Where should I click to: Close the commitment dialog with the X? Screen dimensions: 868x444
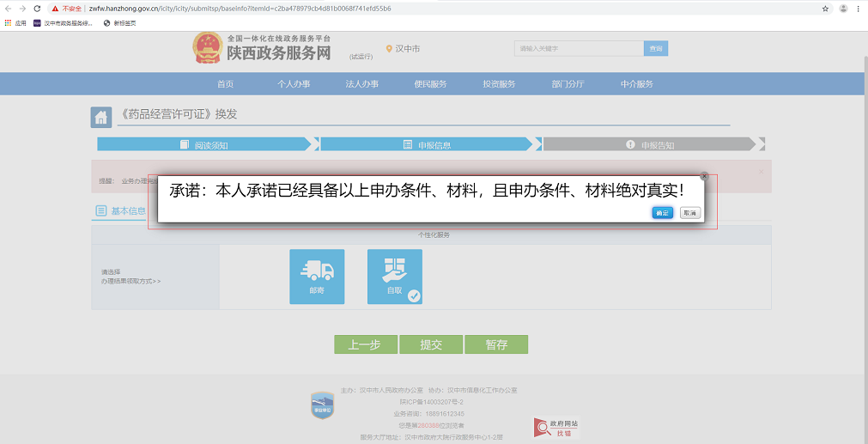click(704, 176)
